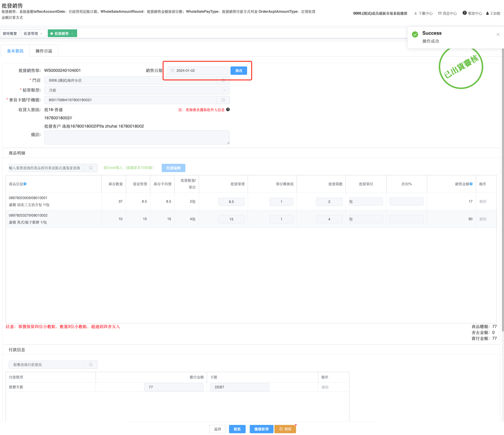
Task: Expand the 結算類型 dropdown
Action: [x=225, y=90]
